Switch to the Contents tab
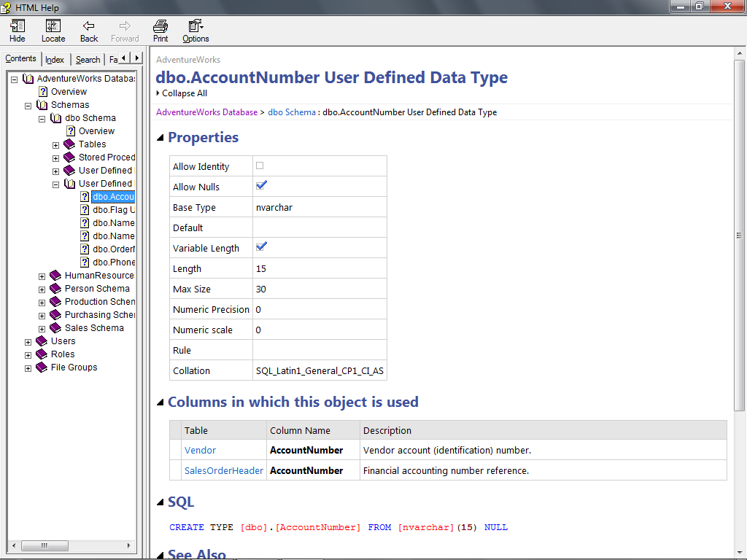Screen dimensions: 747x560 [20, 58]
